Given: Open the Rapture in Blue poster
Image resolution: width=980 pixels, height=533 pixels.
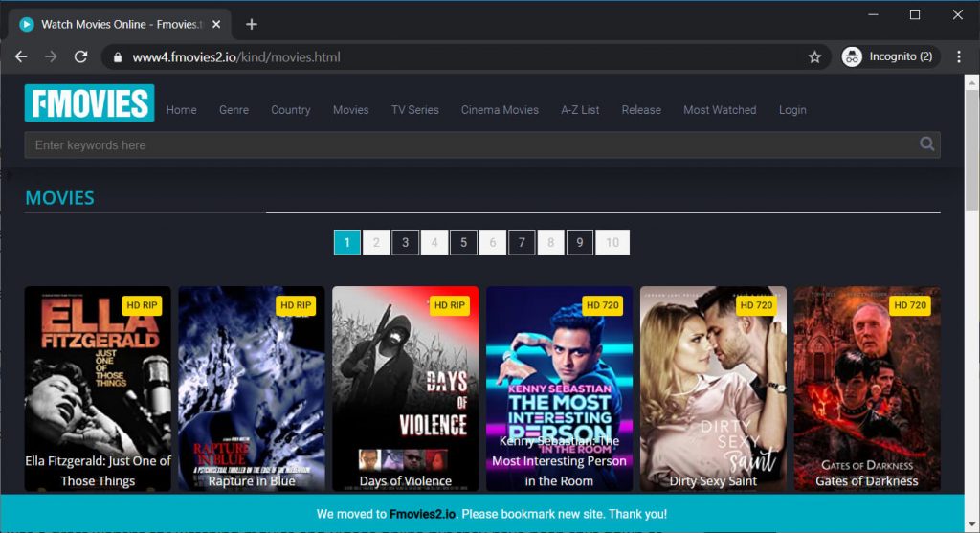Looking at the screenshot, I should click(x=252, y=389).
